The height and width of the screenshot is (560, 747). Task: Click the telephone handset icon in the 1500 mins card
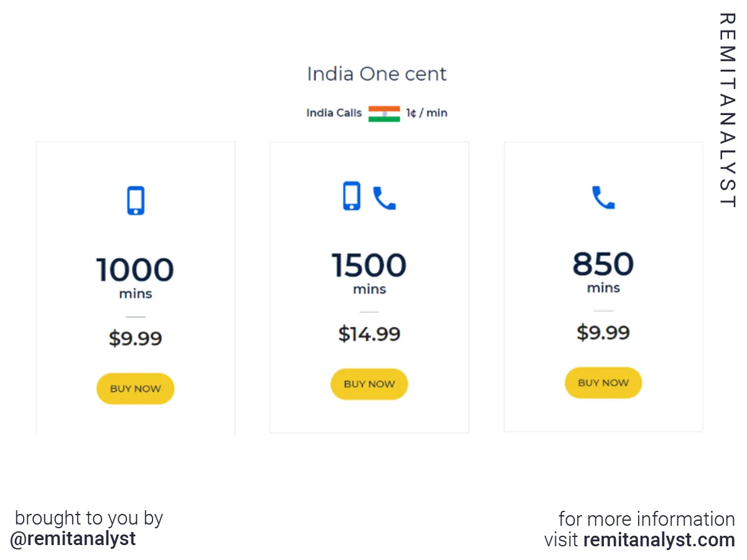(384, 198)
